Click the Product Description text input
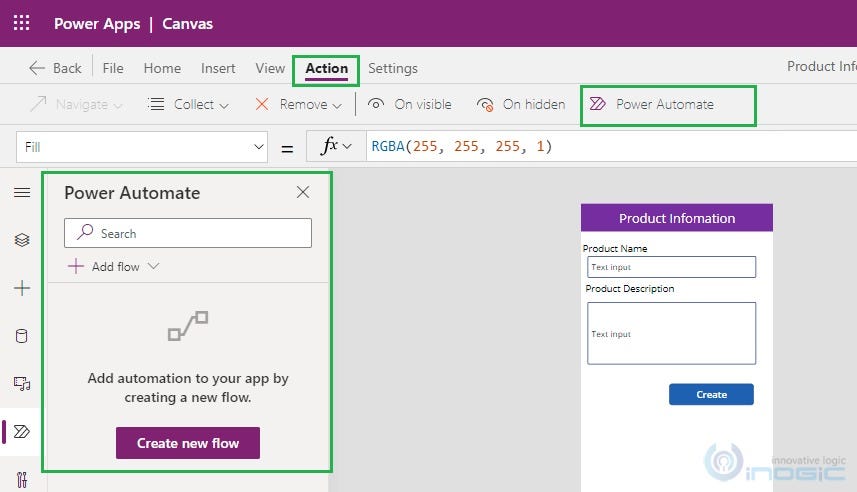 coord(672,333)
